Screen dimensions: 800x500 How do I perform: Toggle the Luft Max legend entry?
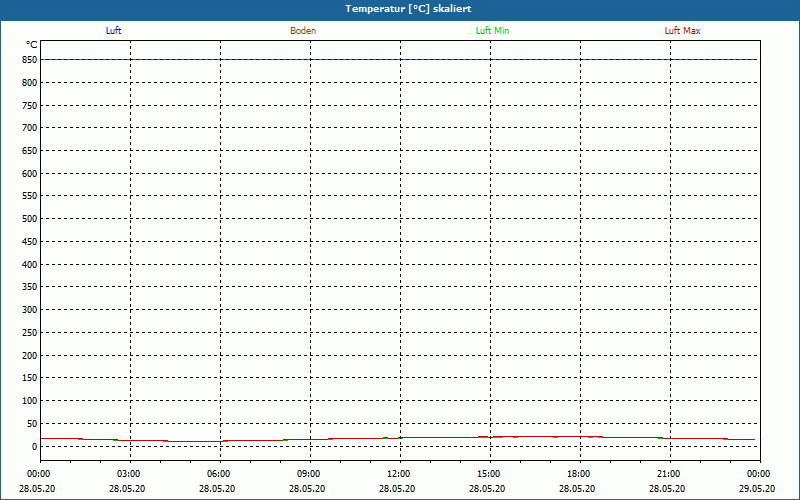click(682, 31)
